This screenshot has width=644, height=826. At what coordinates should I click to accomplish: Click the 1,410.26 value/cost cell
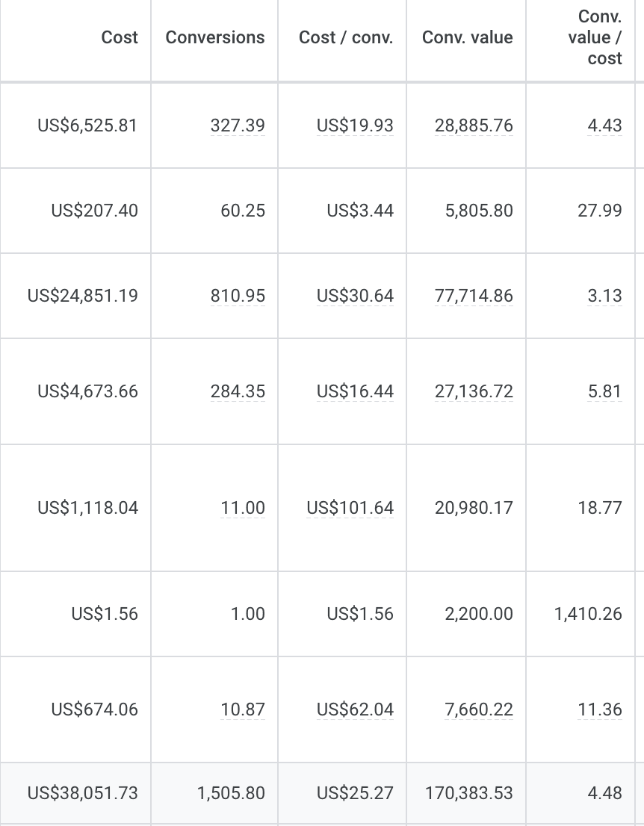point(588,614)
